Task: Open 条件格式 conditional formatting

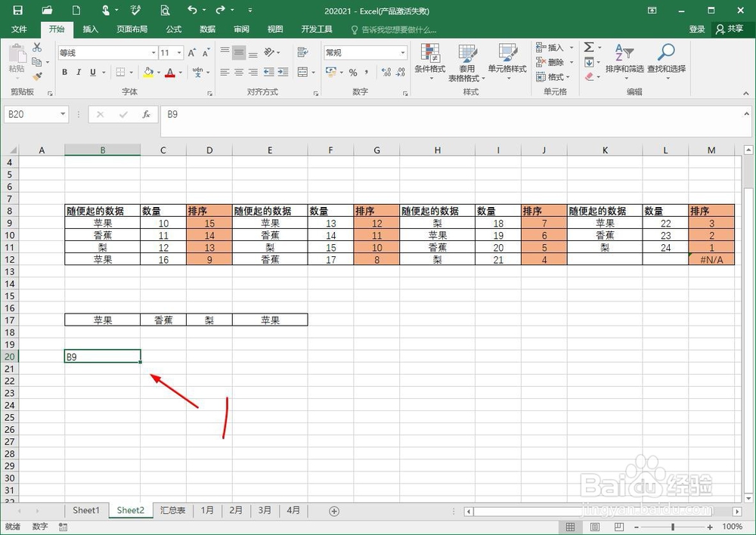Action: point(429,62)
